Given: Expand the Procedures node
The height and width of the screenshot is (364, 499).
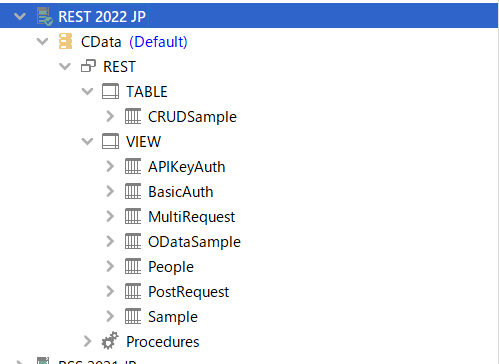Looking at the screenshot, I should pyautogui.click(x=87, y=341).
